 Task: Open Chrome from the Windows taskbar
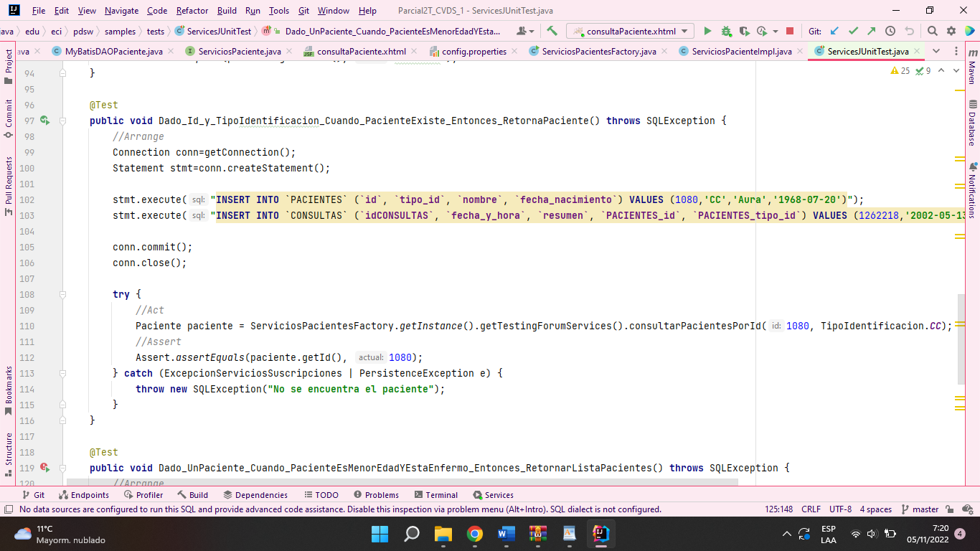pyautogui.click(x=474, y=534)
